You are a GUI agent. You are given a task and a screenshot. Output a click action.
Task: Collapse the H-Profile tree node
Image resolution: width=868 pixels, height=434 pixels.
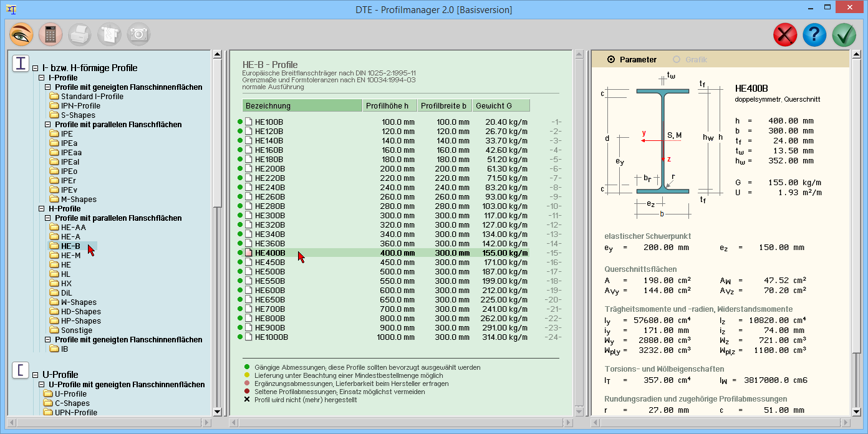tap(42, 209)
